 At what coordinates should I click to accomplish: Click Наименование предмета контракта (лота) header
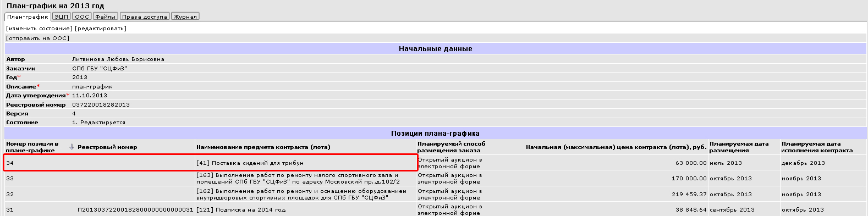pyautogui.click(x=263, y=147)
